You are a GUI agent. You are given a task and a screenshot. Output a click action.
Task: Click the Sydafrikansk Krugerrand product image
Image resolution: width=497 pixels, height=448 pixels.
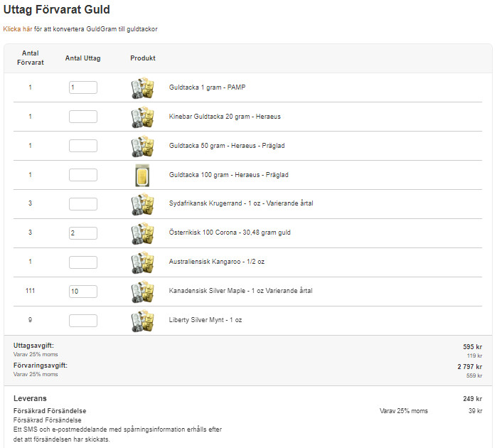tap(143, 204)
